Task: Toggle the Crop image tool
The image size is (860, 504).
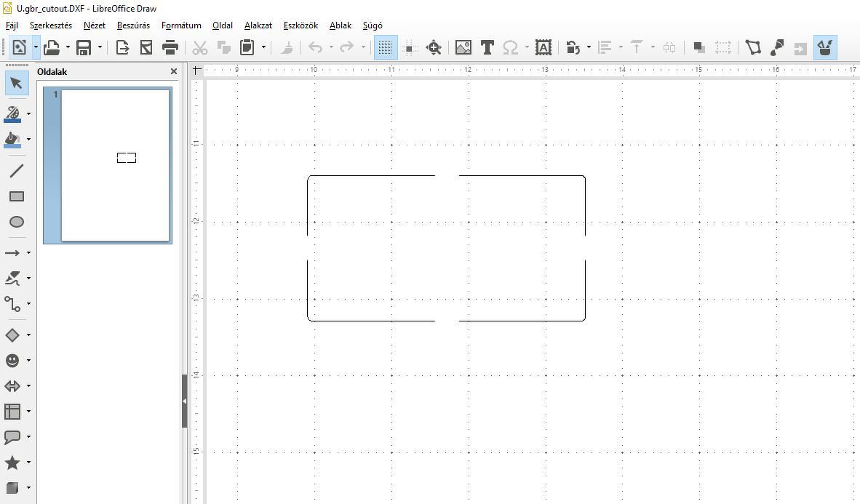Action: coord(723,48)
